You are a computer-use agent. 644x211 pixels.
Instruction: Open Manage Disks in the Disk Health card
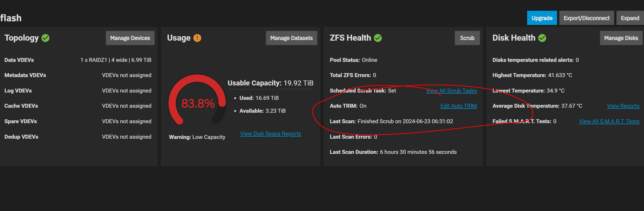pos(621,38)
